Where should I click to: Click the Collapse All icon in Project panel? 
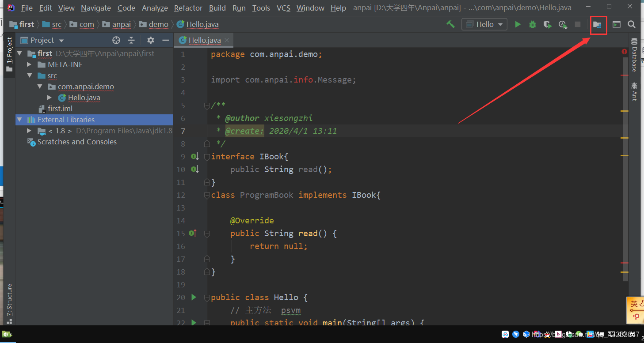(131, 40)
